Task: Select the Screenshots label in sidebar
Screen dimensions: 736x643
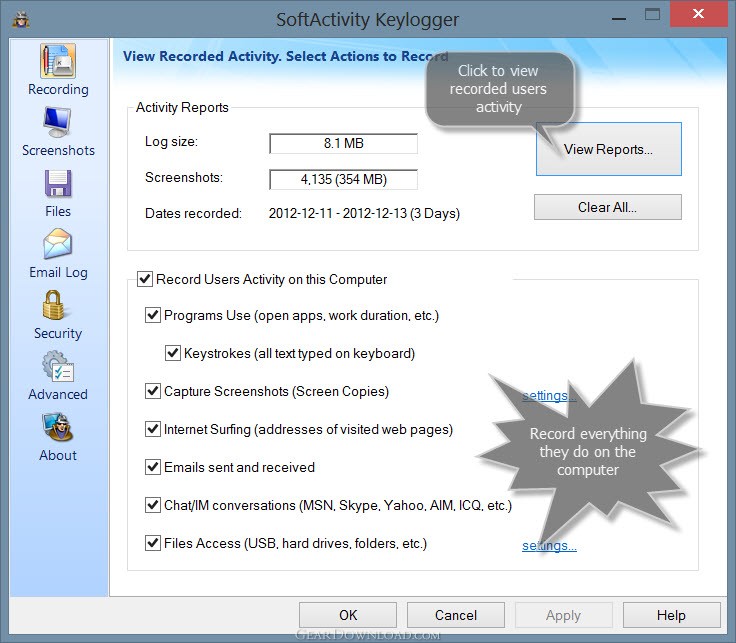Action: click(x=58, y=150)
